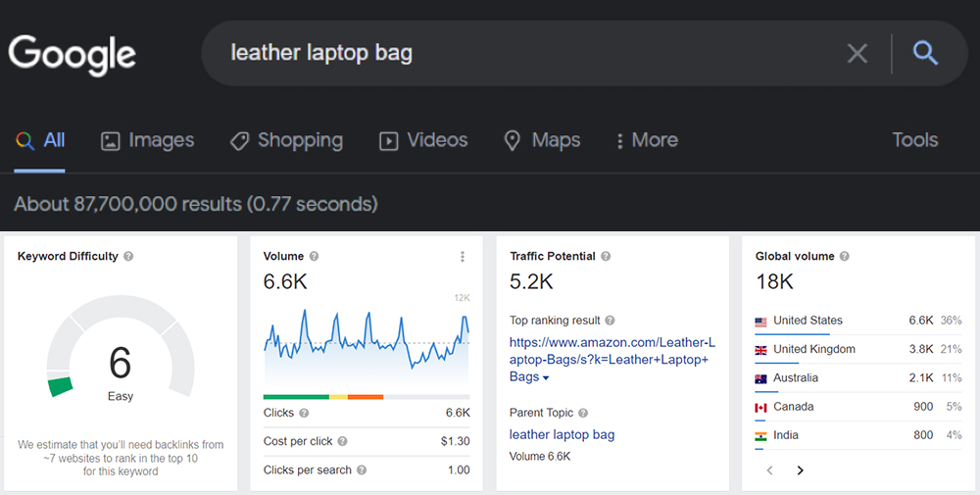The width and height of the screenshot is (980, 495).
Task: Click the Australia flag icon
Action: tap(760, 379)
